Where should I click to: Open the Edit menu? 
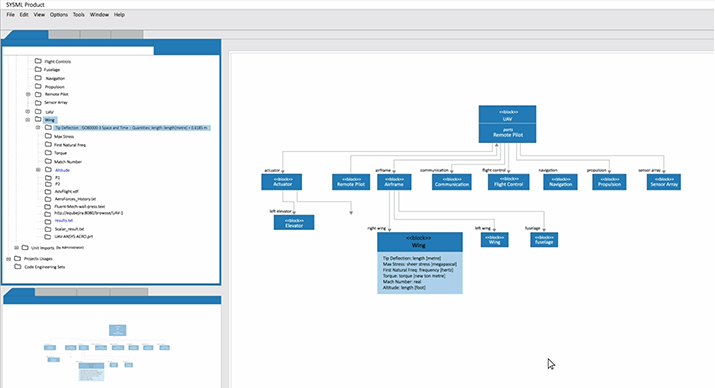click(24, 15)
